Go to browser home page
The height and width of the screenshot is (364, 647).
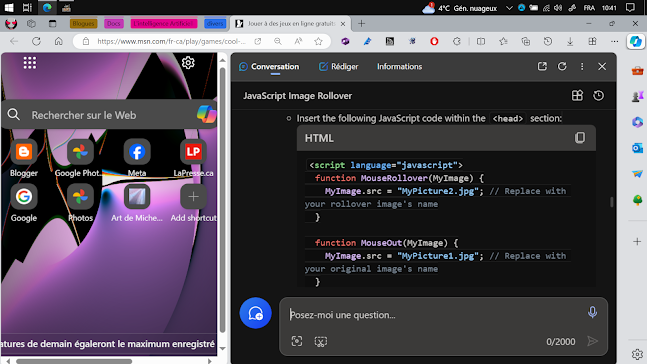click(59, 41)
